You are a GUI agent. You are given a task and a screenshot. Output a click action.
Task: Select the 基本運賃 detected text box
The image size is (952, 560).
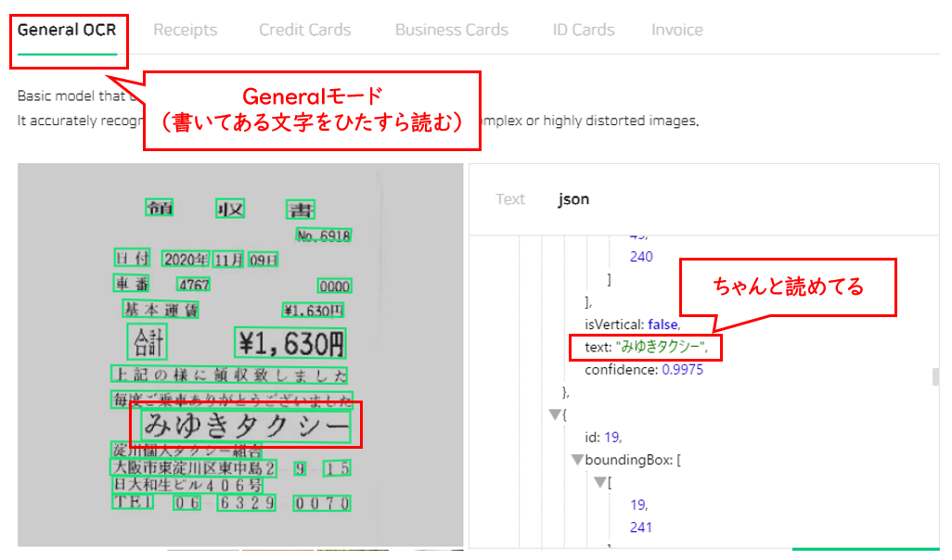pyautogui.click(x=161, y=310)
